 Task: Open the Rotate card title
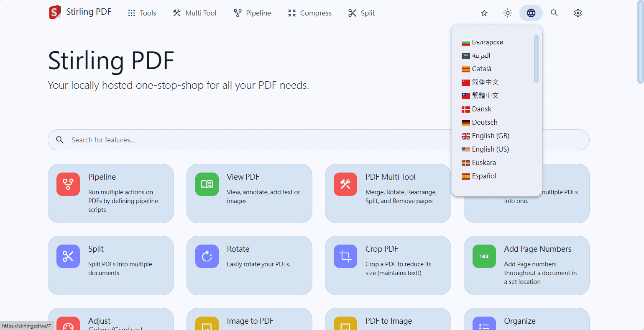238,249
